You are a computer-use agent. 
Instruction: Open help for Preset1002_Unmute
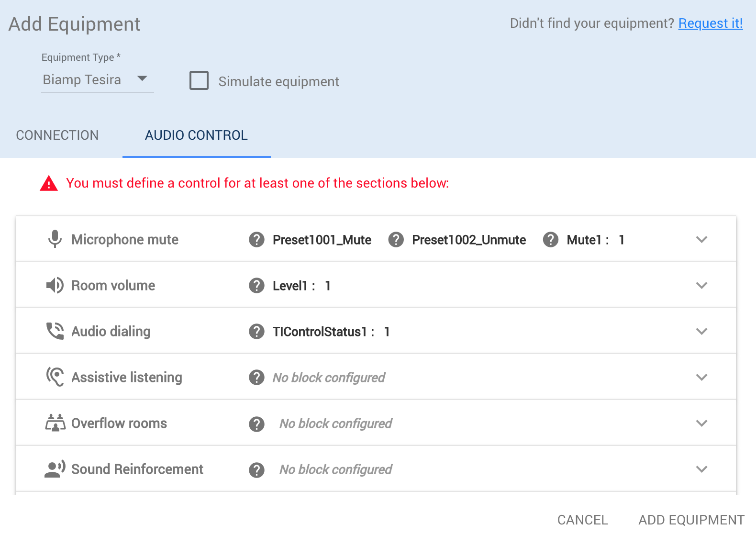[x=396, y=240]
